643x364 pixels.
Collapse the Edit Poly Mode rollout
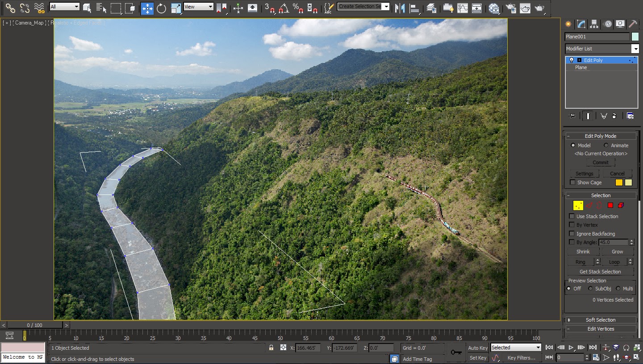coord(601,136)
